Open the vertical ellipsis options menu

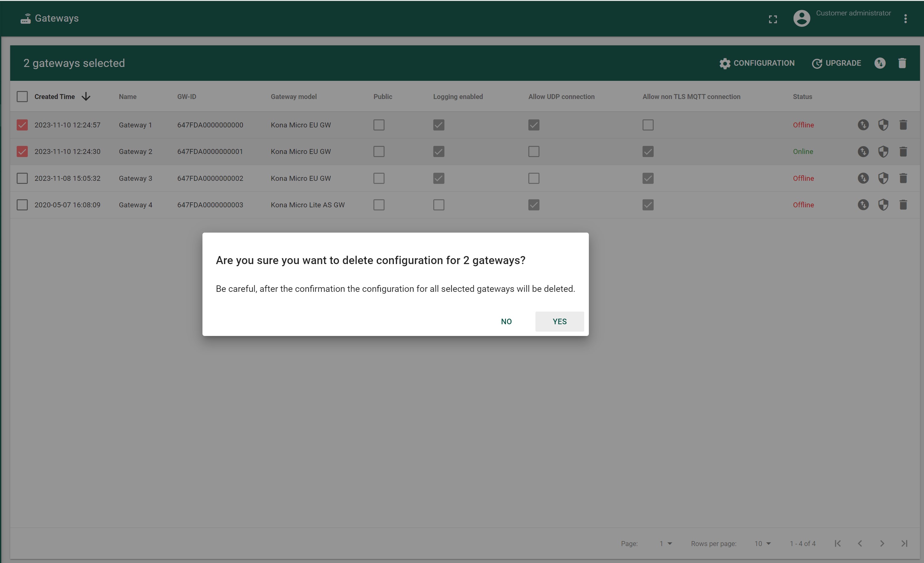coord(906,19)
